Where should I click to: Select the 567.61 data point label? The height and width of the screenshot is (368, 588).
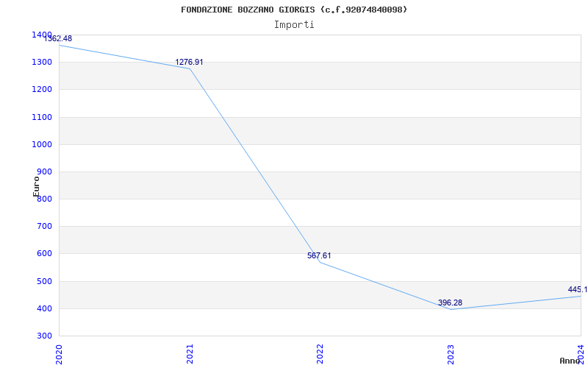tap(319, 255)
